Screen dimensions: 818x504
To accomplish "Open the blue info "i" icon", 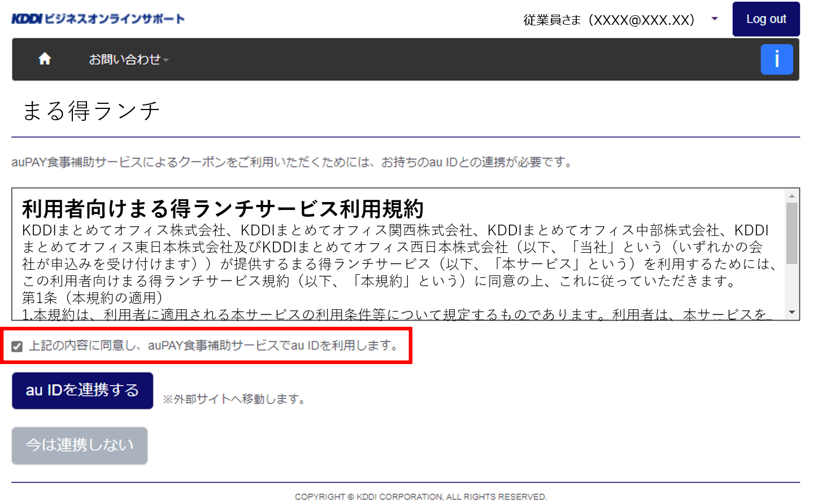I will (x=776, y=59).
